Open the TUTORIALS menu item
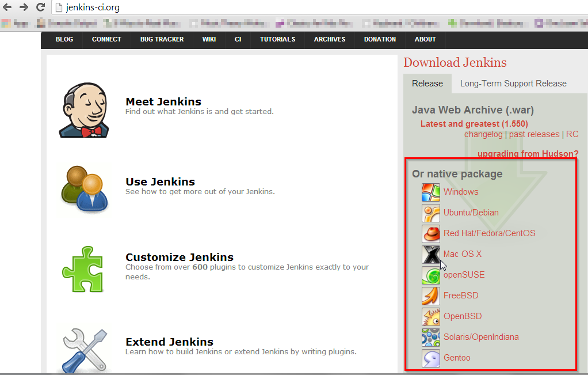 (277, 39)
